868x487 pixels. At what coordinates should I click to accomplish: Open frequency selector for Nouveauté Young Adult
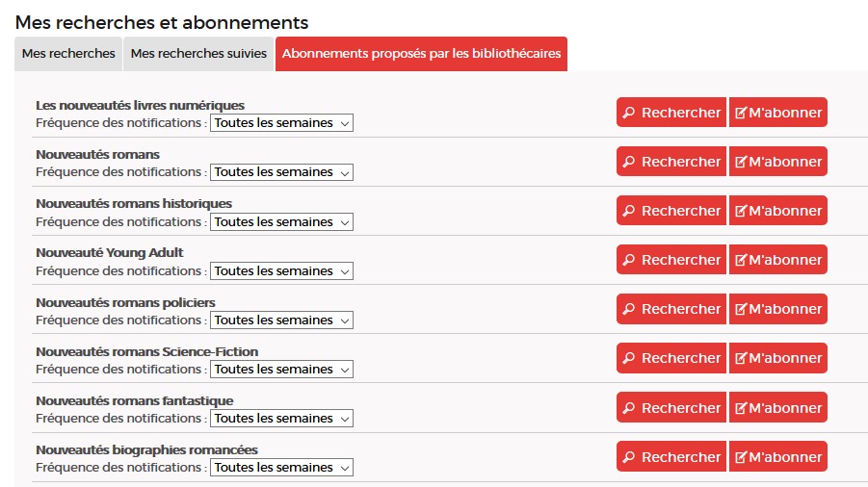click(281, 270)
